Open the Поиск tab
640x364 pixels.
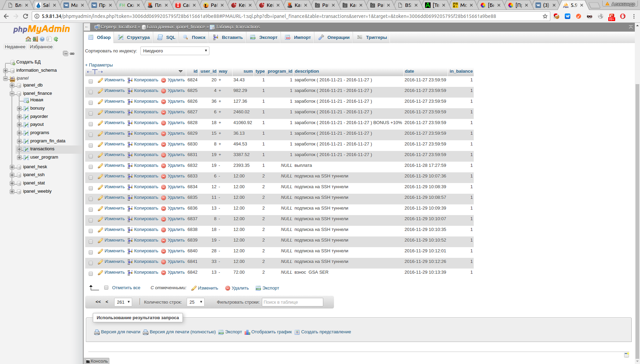(x=194, y=38)
